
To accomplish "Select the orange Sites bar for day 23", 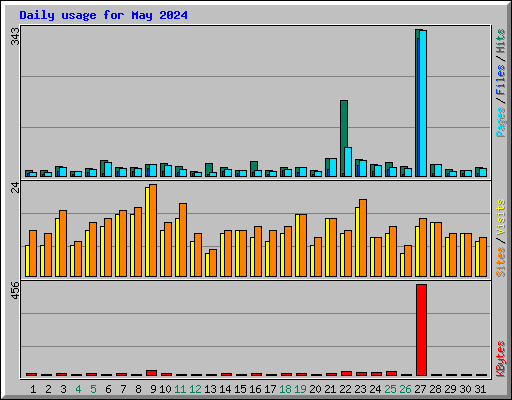I will click(363, 238).
